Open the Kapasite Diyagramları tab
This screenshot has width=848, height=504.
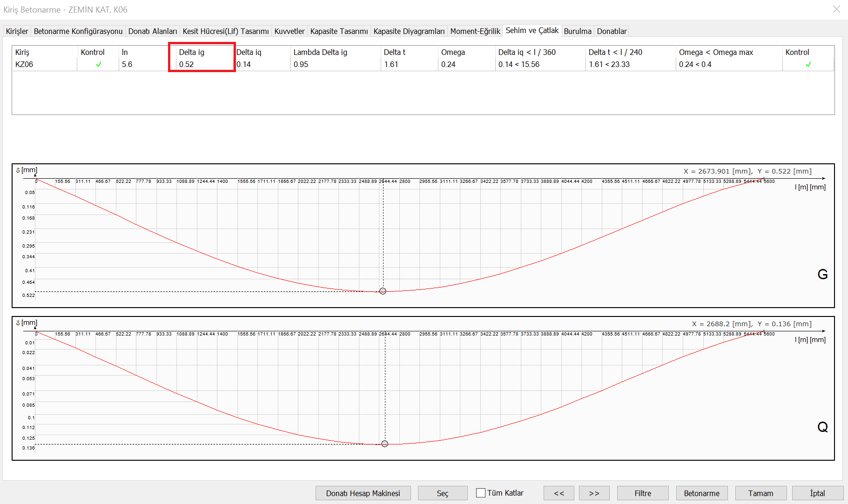click(x=409, y=31)
